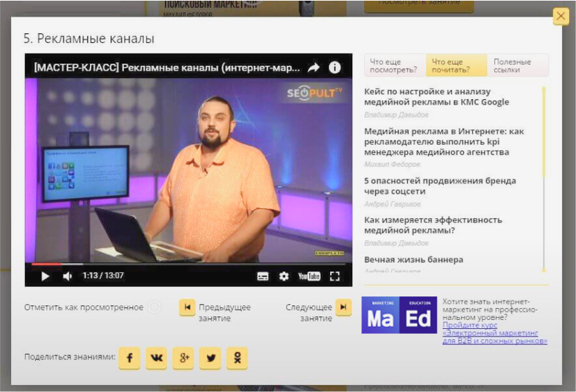This screenshot has height=392, width=576.
Task: Show video info icon
Action: [x=334, y=68]
